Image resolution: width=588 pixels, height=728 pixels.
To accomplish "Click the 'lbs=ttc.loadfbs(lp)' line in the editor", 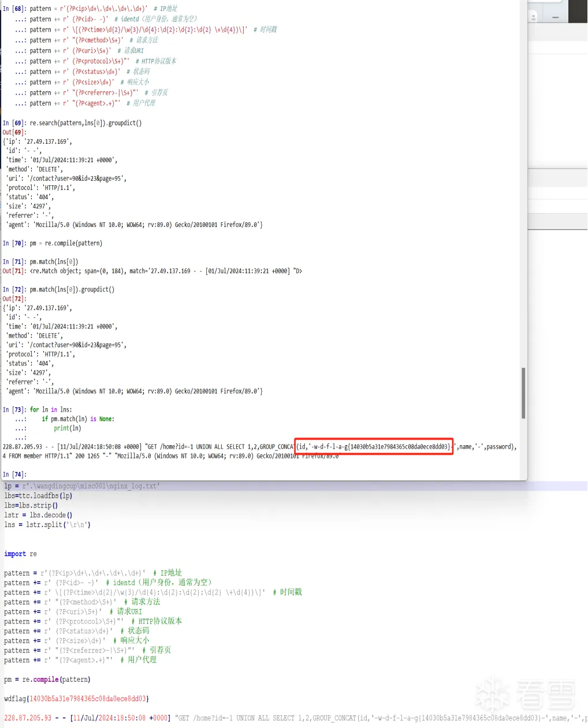I will pos(38,495).
